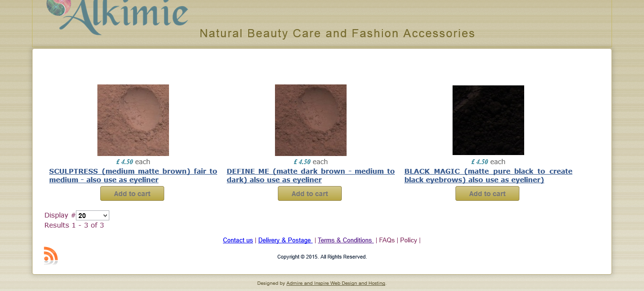Click 'Natural Beauty Care and Fashion Accessories' tagline
The width and height of the screenshot is (644, 291).
(338, 33)
